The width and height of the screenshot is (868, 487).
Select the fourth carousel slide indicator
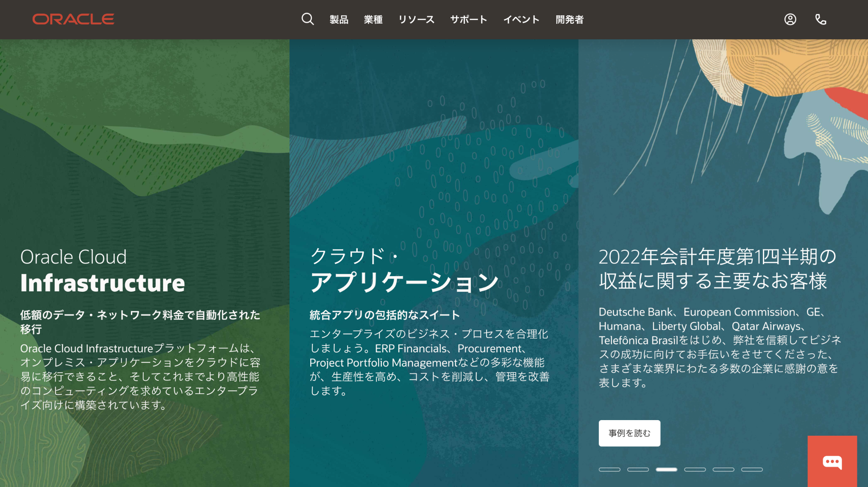pos(695,469)
